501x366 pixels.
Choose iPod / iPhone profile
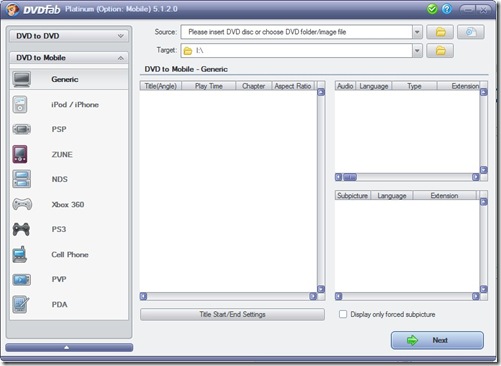click(75, 104)
